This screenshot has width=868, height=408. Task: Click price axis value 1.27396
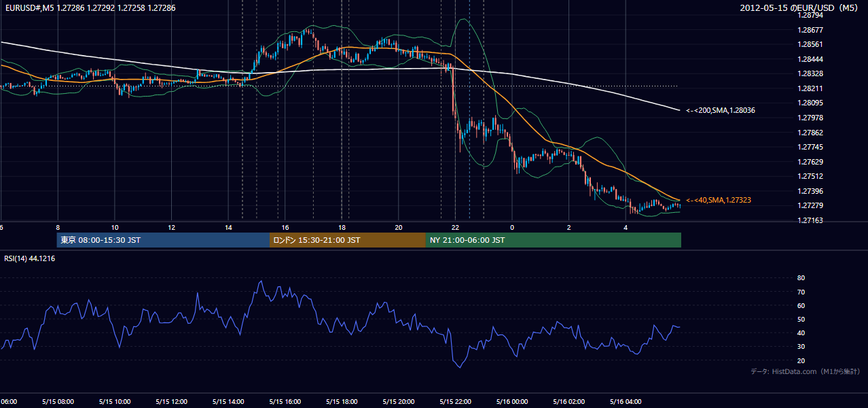pyautogui.click(x=810, y=191)
